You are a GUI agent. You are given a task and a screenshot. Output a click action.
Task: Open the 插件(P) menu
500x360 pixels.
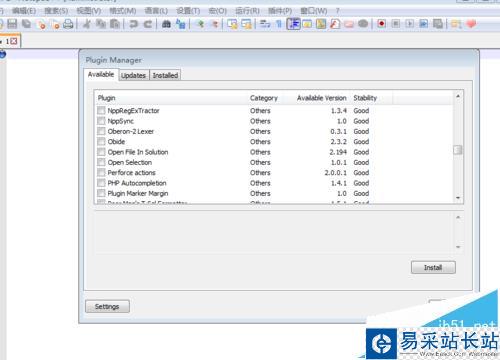coord(280,11)
